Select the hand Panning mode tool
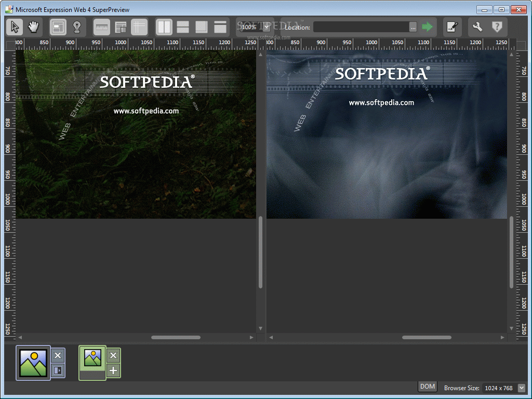Viewport: 532px width, 399px height. (33, 27)
